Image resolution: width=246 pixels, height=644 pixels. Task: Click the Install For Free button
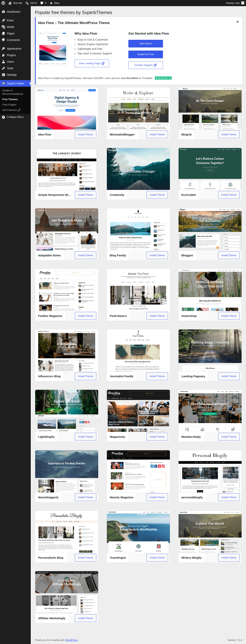point(145,54)
